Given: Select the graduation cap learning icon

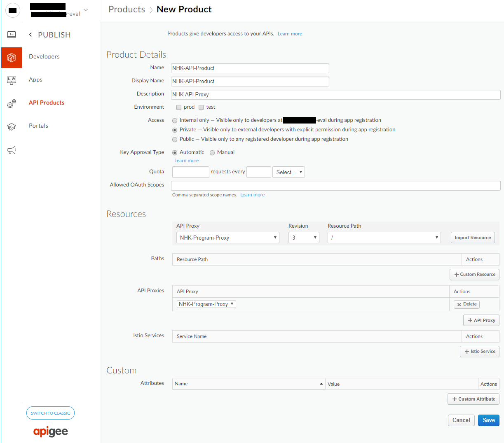Looking at the screenshot, I should pyautogui.click(x=11, y=127).
